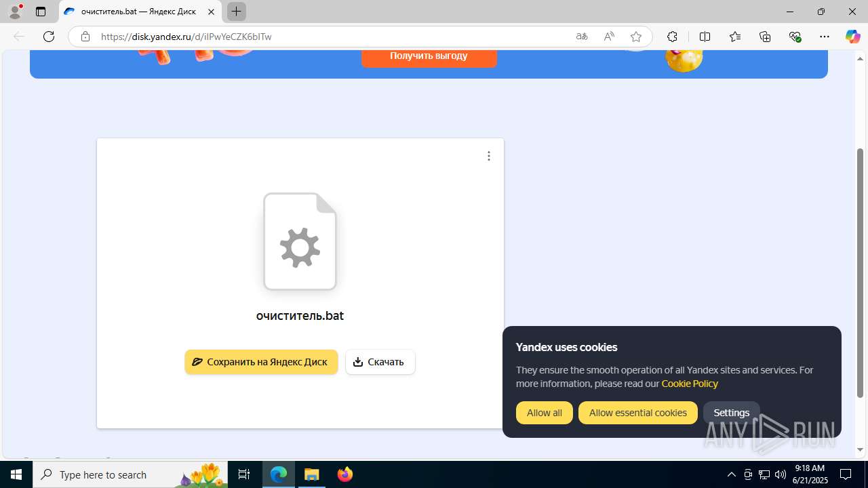
Task: Open the Favorites list icon
Action: point(735,37)
